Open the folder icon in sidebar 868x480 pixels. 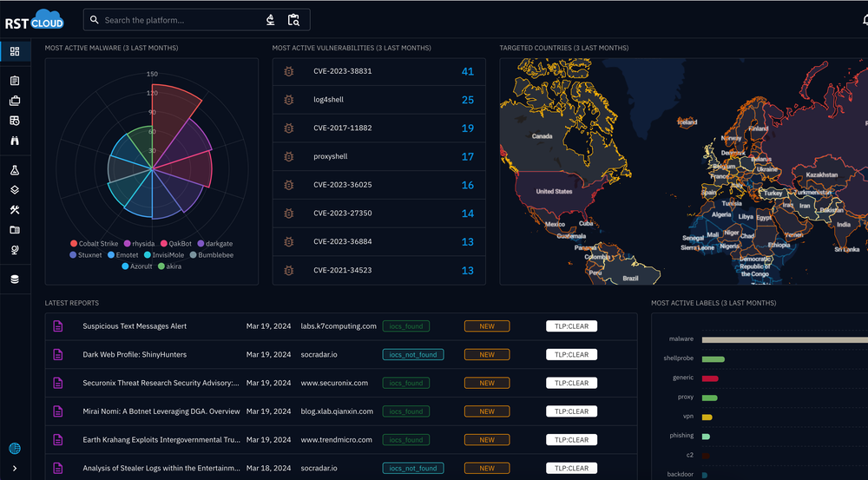(15, 230)
